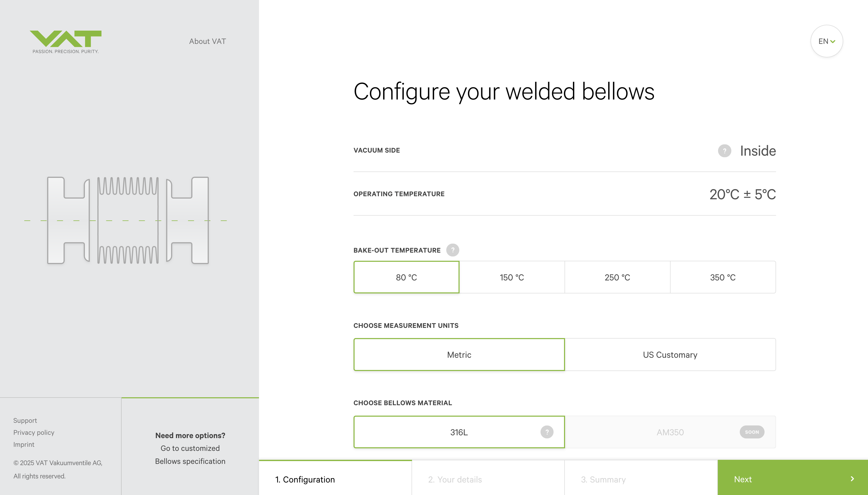Open the 1. Configuration step tab

305,479
